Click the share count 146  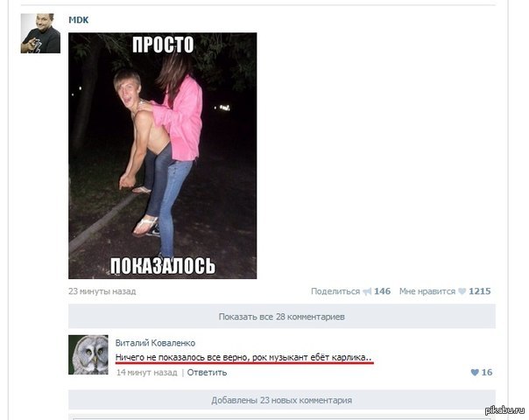coord(382,291)
